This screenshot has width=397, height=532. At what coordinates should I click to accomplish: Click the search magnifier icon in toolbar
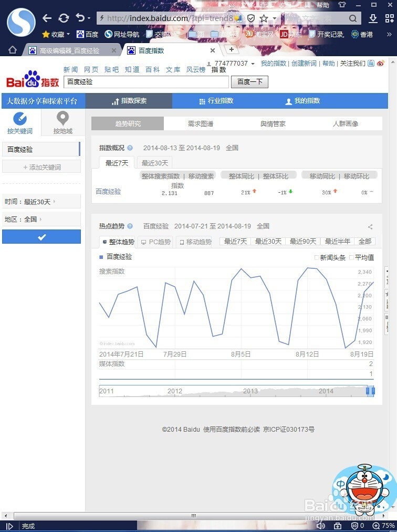353,18
